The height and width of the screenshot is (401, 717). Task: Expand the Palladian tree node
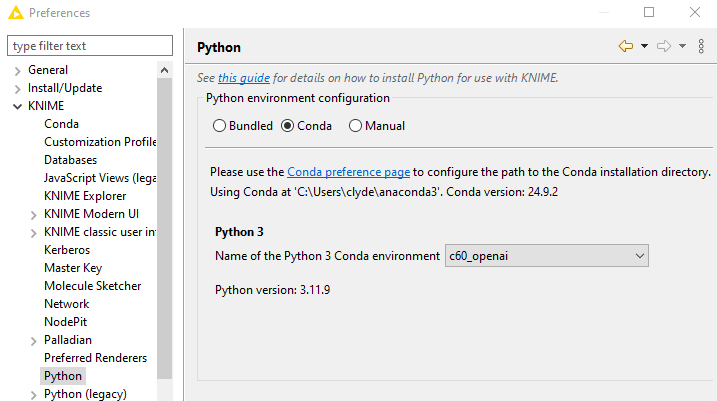[33, 341]
